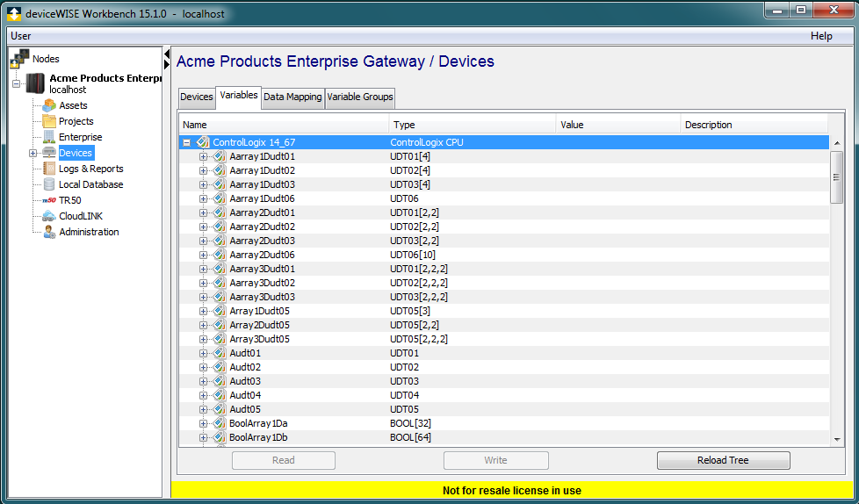Click the Local Database icon
859x504 pixels.
point(50,184)
